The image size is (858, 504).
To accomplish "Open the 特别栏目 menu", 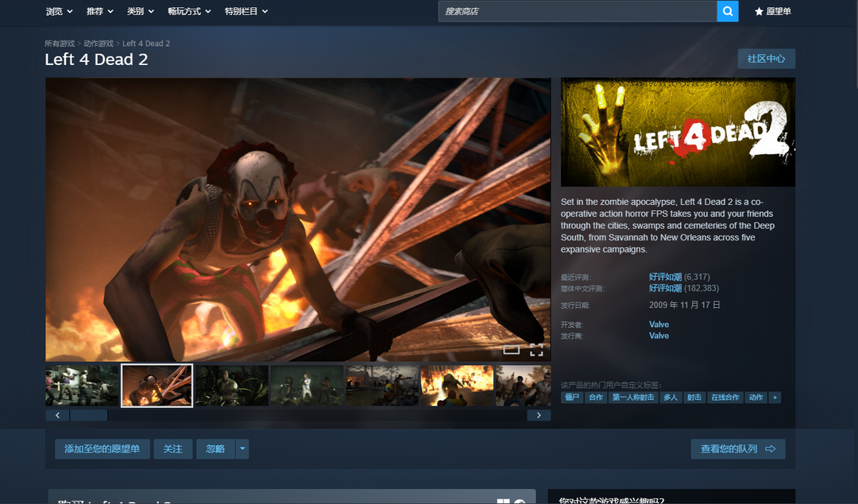I will click(246, 11).
